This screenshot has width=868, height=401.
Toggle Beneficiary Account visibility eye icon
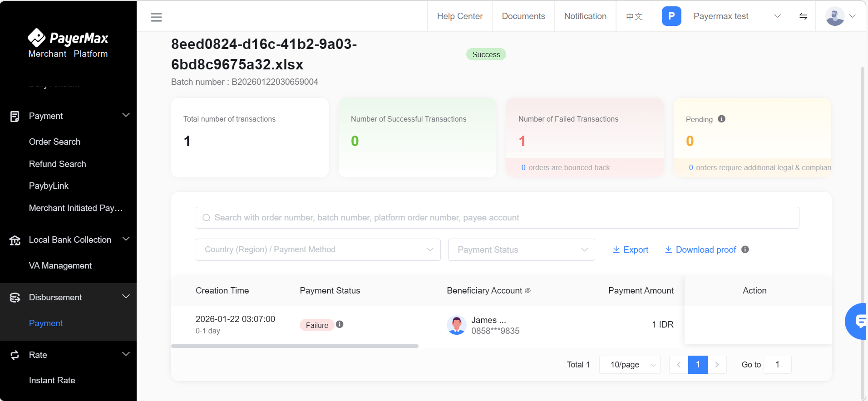528,291
